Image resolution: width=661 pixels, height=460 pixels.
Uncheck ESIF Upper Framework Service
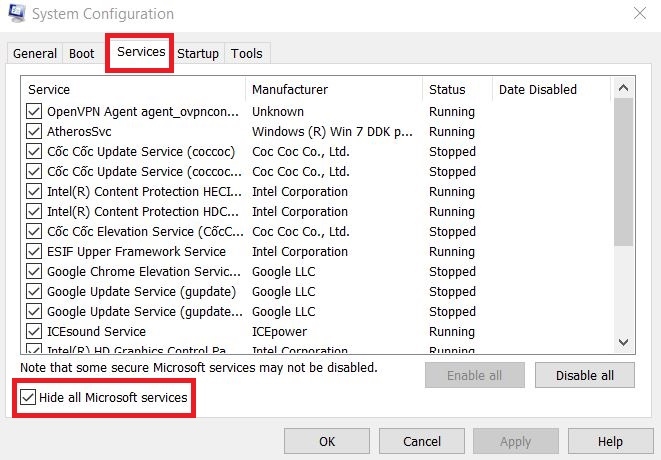tap(34, 252)
